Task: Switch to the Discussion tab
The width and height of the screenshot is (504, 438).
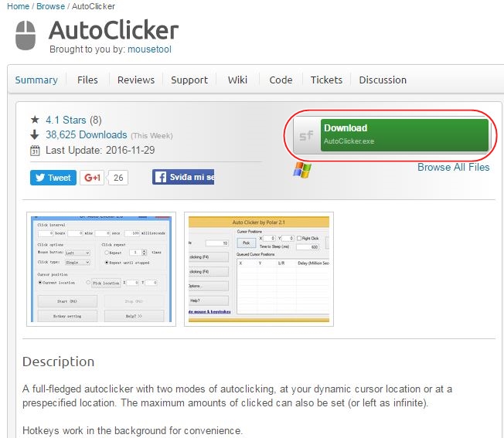Action: coord(383,80)
